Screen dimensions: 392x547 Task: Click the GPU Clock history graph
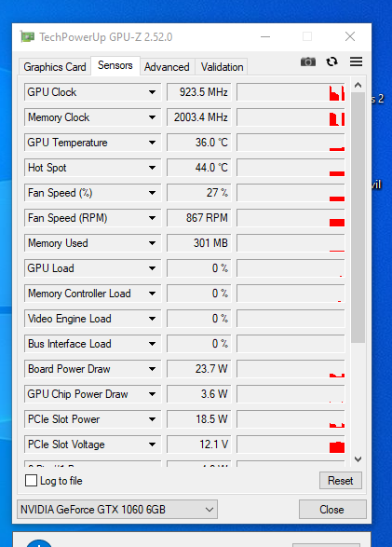click(x=291, y=92)
